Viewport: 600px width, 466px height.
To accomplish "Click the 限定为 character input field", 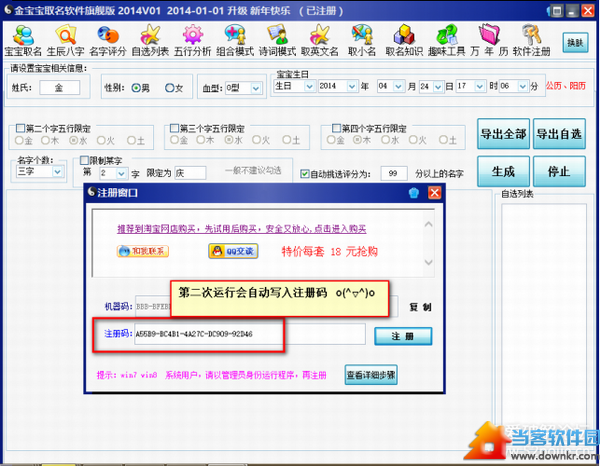I will [x=190, y=173].
